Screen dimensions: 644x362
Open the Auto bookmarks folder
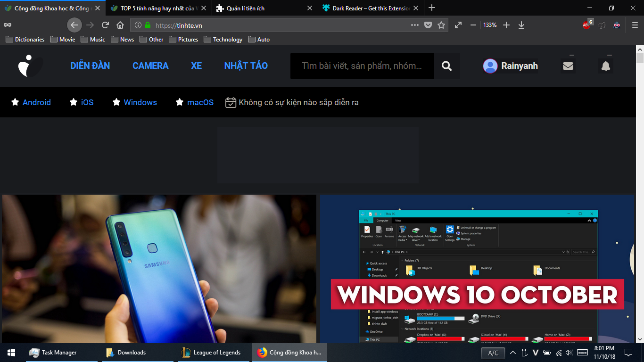point(259,40)
